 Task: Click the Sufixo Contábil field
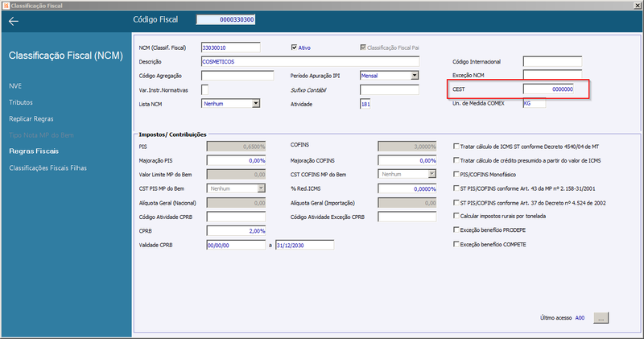point(390,89)
